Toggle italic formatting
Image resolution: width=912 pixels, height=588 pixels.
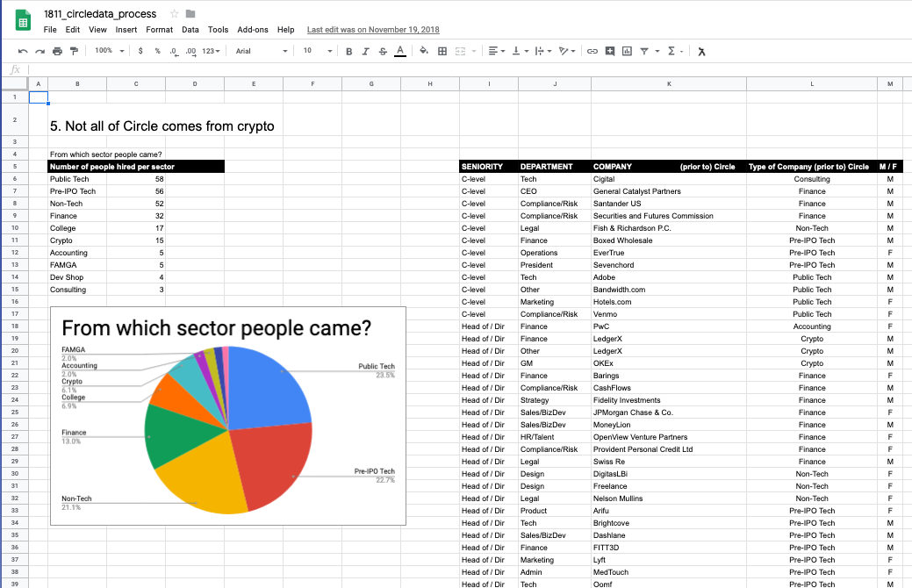click(x=366, y=51)
